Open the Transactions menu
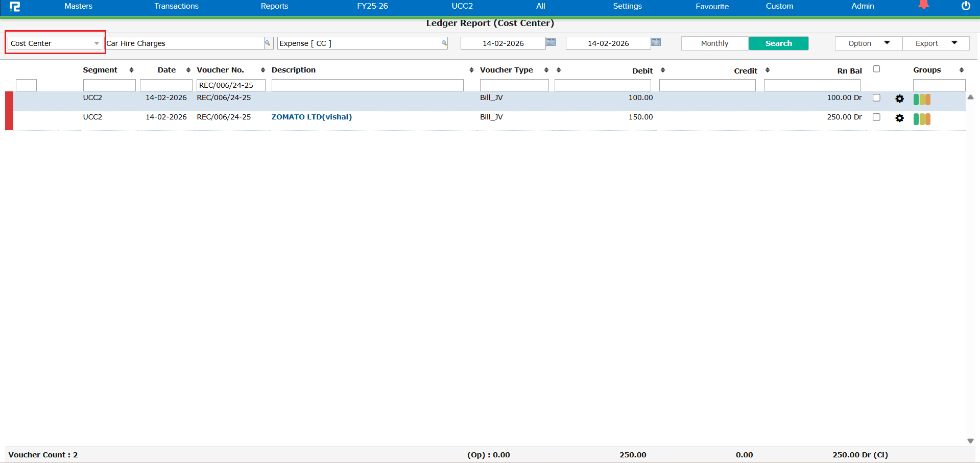This screenshot has height=463, width=980. [176, 6]
